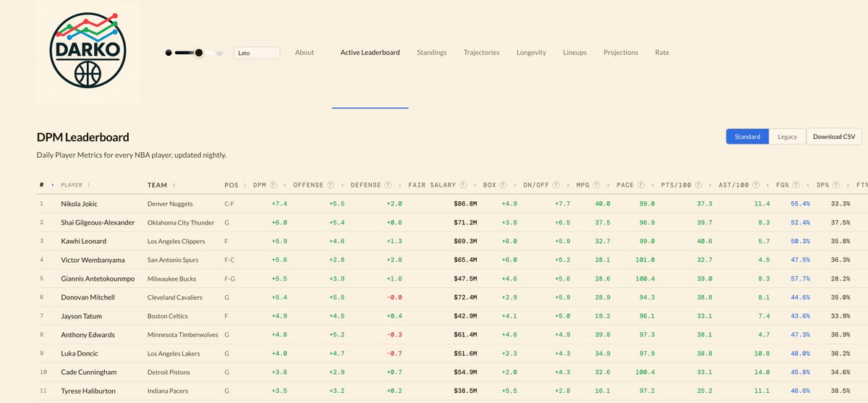
Task: Open the FAIR SALARY column sort handle
Action: click(x=475, y=185)
